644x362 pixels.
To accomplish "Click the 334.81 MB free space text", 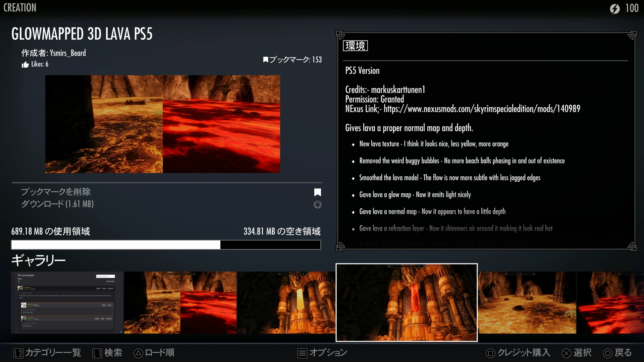I will pos(282,231).
